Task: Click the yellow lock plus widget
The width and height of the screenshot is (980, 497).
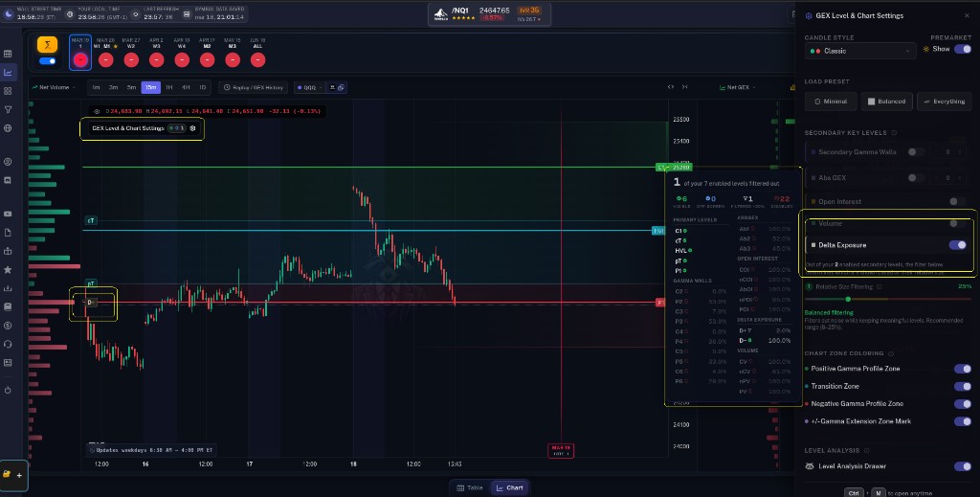Action: click(13, 475)
